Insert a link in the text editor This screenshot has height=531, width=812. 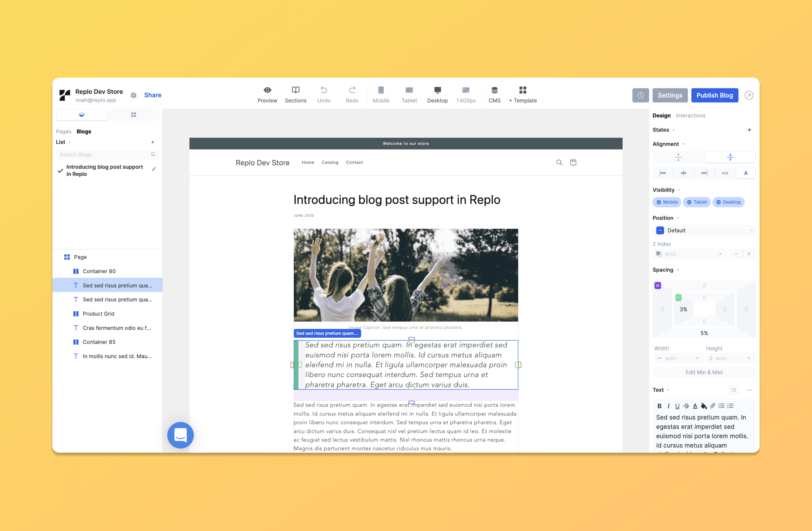click(x=713, y=406)
